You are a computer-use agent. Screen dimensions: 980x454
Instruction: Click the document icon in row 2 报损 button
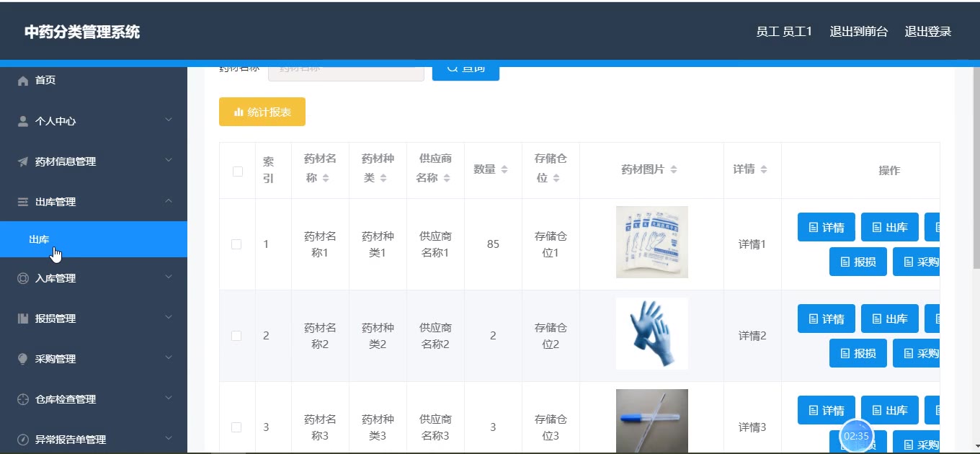click(845, 354)
